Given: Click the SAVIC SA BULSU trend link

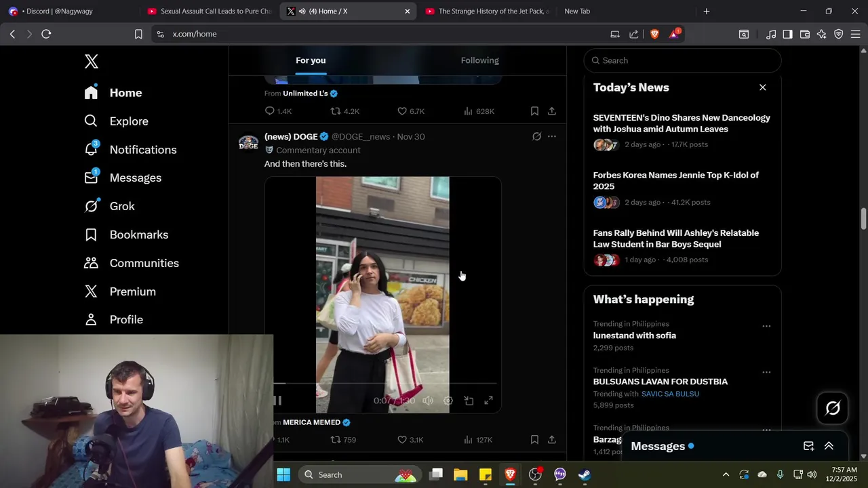Looking at the screenshot, I should tap(670, 394).
